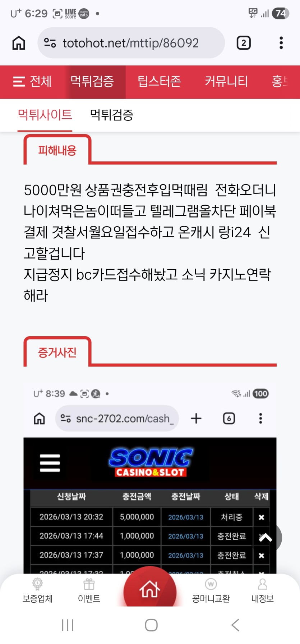Open 보증업체 in the bottom bar
This screenshot has height=644, width=300.
pyautogui.click(x=37, y=590)
